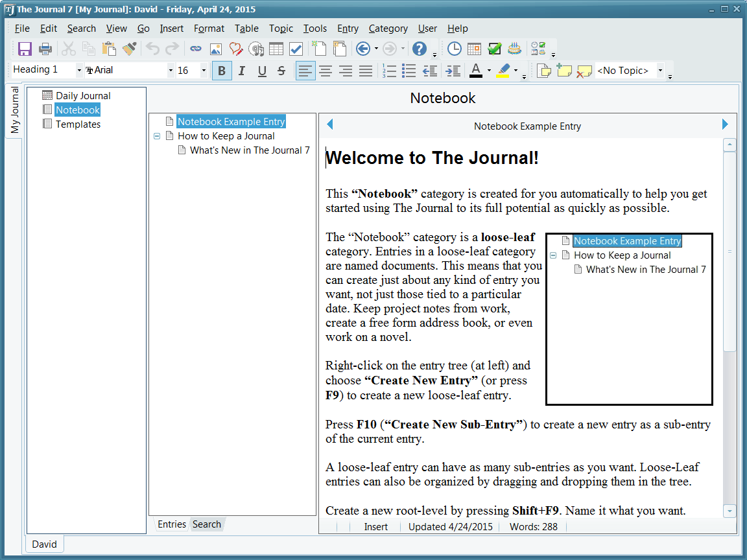Go to next entry with right arrow
Viewport: 747px width, 560px height.
point(725,124)
